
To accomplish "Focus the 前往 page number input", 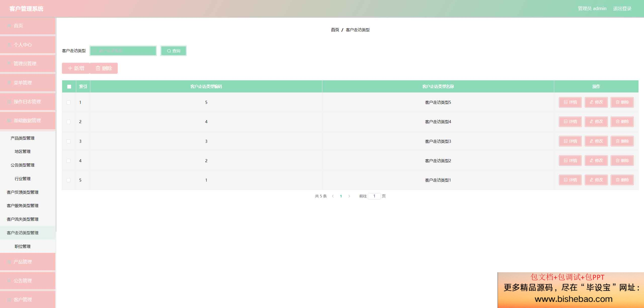I will 374,196.
